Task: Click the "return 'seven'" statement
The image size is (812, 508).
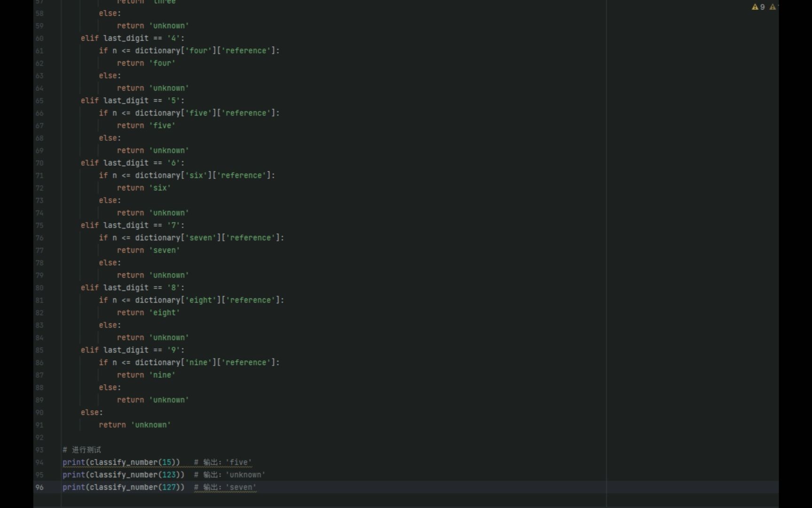Action: click(148, 250)
